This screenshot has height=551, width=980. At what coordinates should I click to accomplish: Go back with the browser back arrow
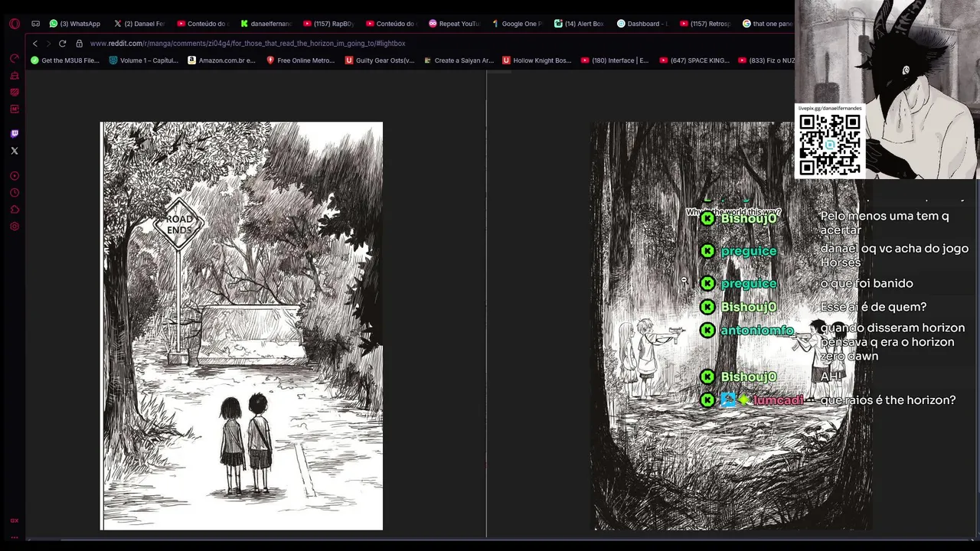pyautogui.click(x=34, y=44)
